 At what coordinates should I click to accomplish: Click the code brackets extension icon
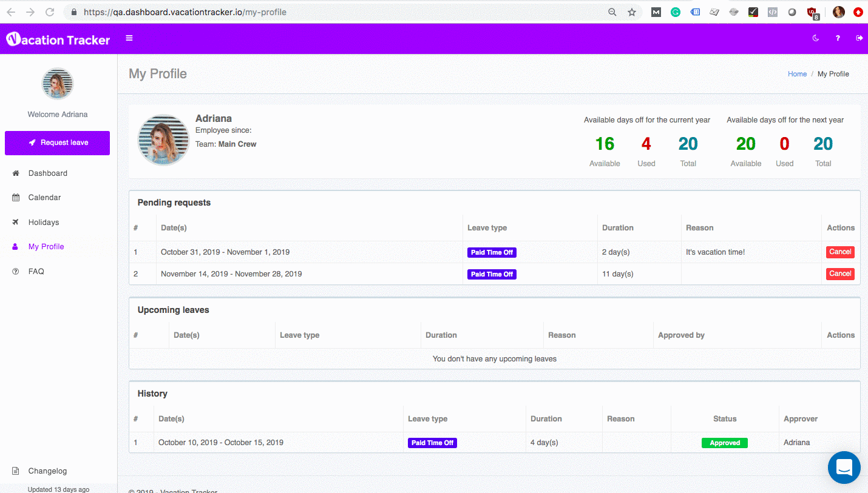tap(773, 12)
